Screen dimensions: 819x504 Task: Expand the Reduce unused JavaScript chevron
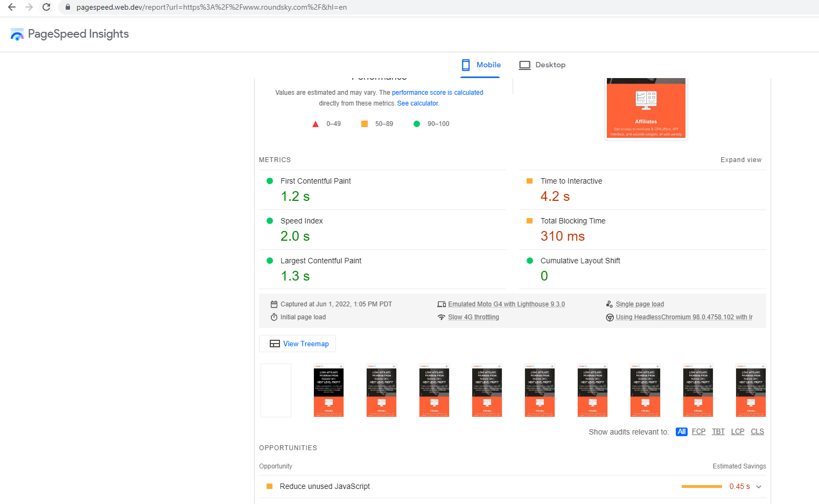click(x=759, y=487)
